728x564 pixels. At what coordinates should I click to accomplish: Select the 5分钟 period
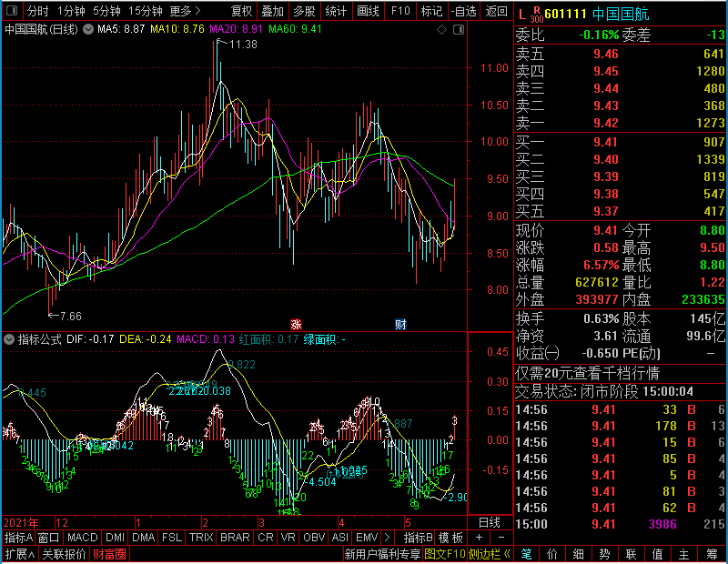[x=106, y=11]
